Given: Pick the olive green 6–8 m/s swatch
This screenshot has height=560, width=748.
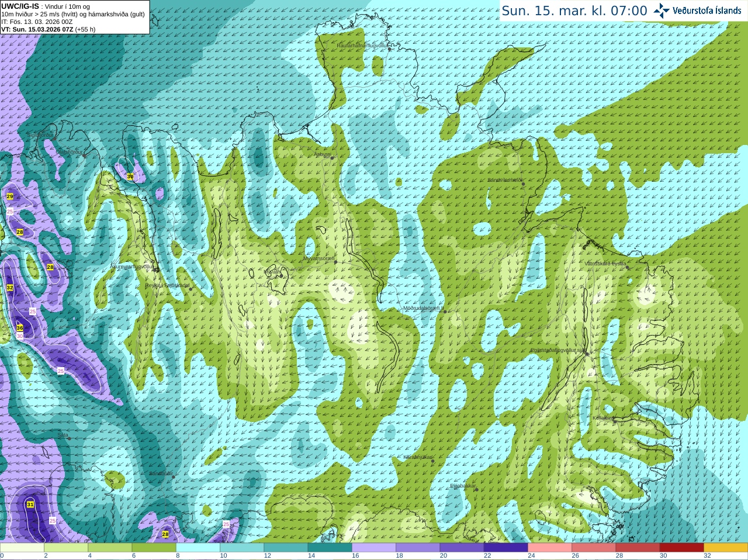Looking at the screenshot, I should (x=154, y=548).
